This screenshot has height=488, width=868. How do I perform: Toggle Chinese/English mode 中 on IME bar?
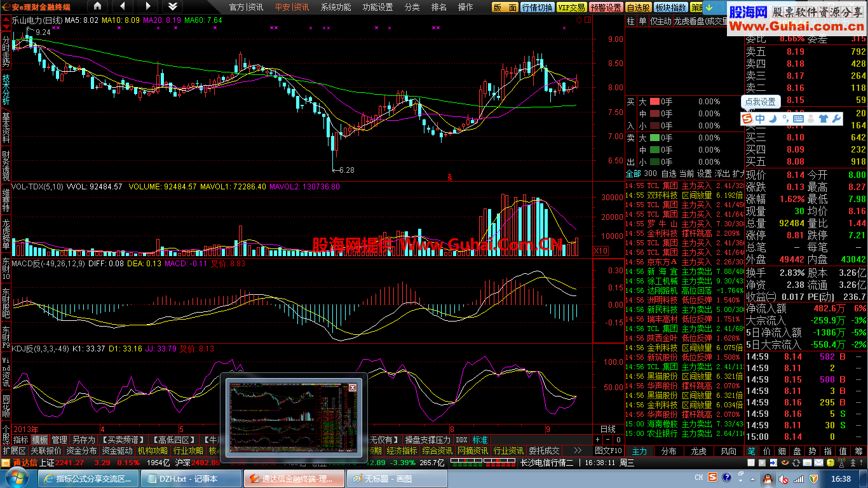pyautogui.click(x=760, y=118)
